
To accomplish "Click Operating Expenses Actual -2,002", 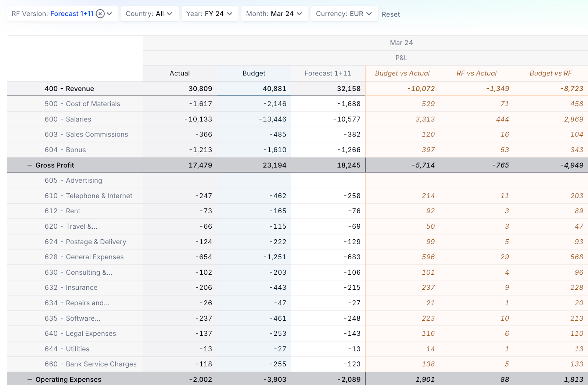I will click(200, 379).
